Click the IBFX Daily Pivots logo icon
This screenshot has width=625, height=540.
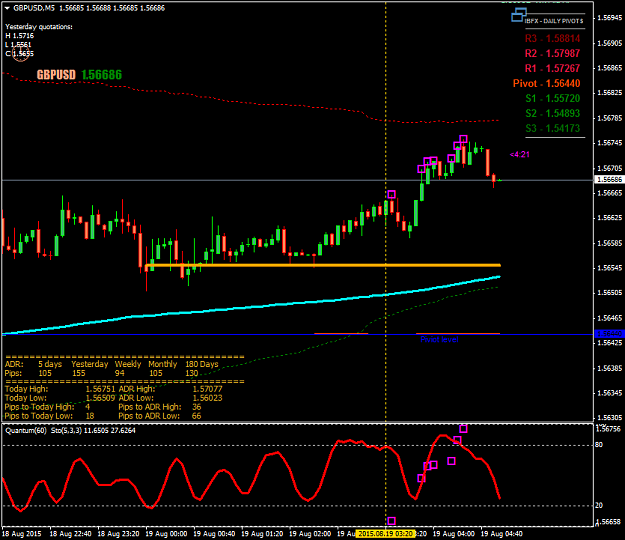(x=519, y=15)
